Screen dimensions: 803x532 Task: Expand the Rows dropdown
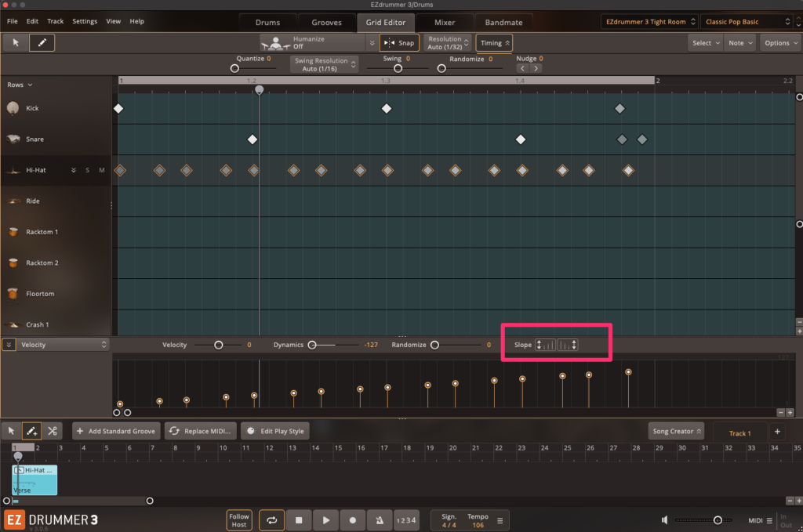tap(20, 85)
